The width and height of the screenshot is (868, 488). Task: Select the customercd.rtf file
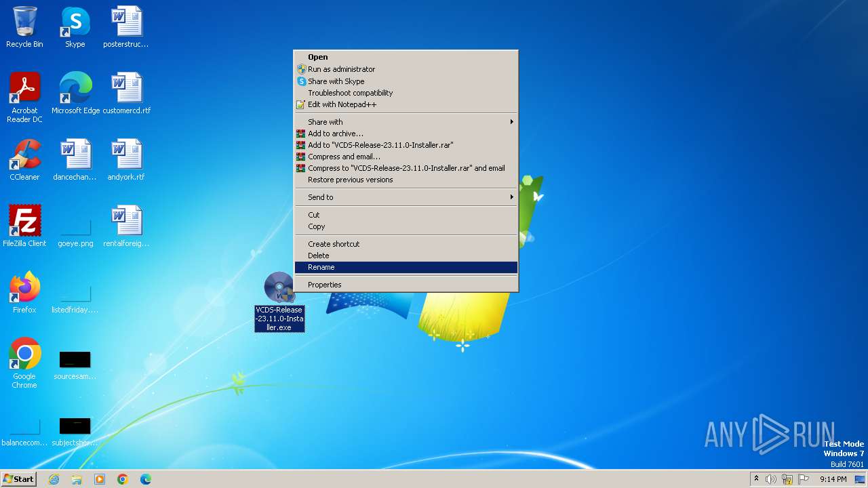[126, 94]
